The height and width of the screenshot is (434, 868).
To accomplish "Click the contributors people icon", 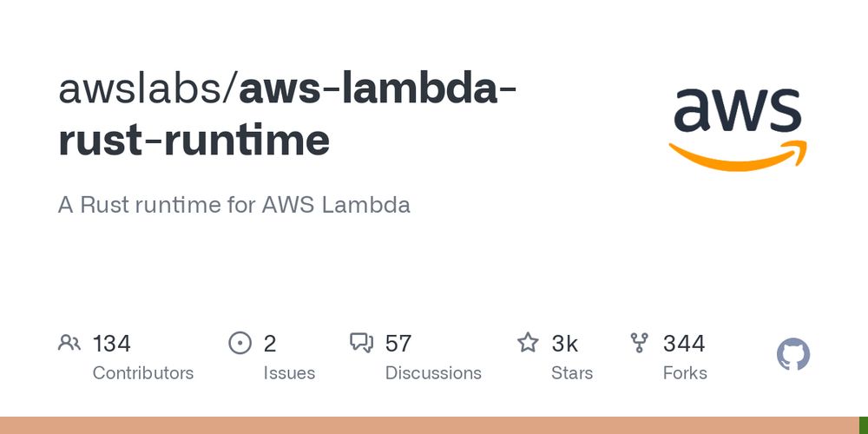I will pyautogui.click(x=69, y=343).
